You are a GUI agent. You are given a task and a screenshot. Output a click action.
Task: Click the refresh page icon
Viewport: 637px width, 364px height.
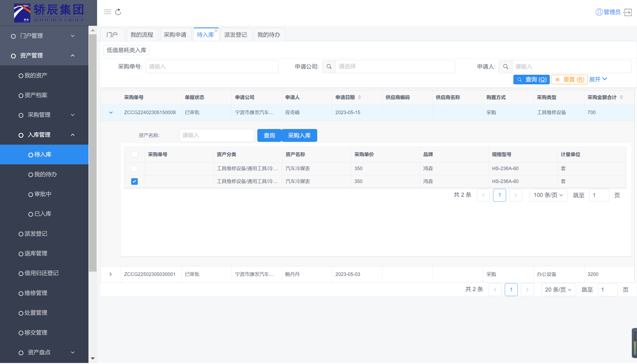[x=118, y=12]
